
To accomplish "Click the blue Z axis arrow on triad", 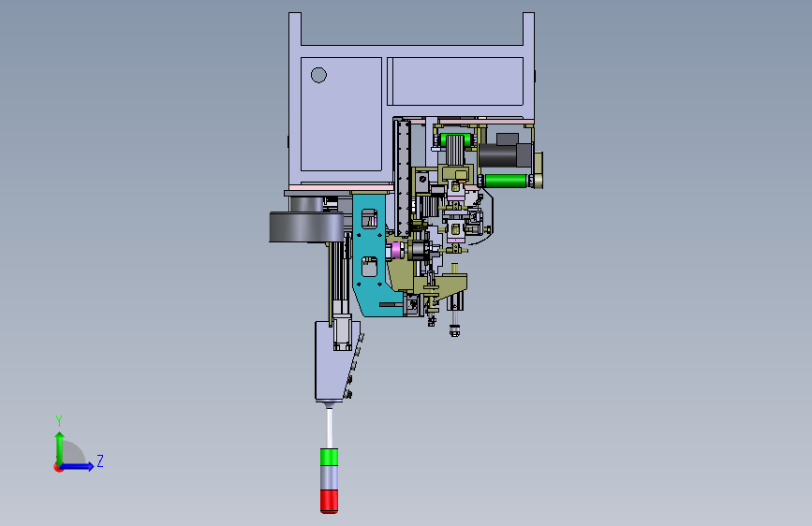I will [x=78, y=466].
